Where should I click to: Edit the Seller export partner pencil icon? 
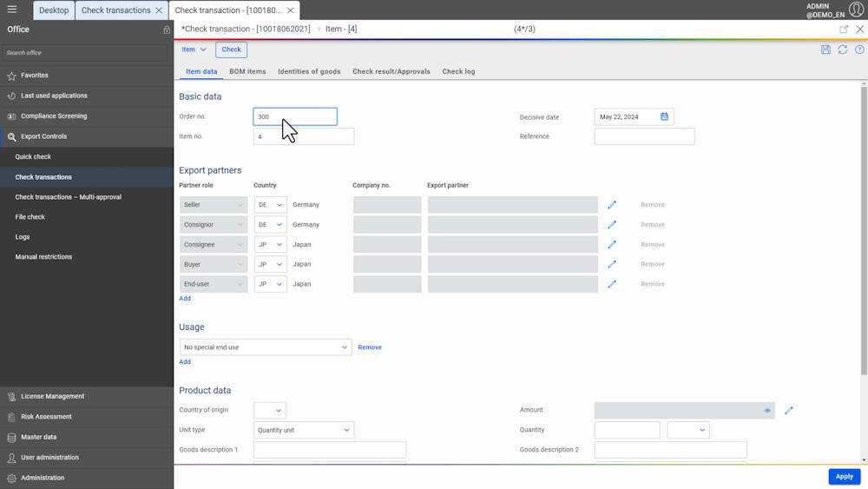click(612, 205)
